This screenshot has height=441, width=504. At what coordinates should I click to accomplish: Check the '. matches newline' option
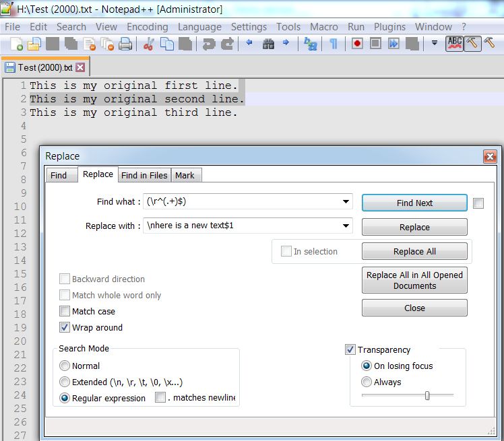point(160,397)
